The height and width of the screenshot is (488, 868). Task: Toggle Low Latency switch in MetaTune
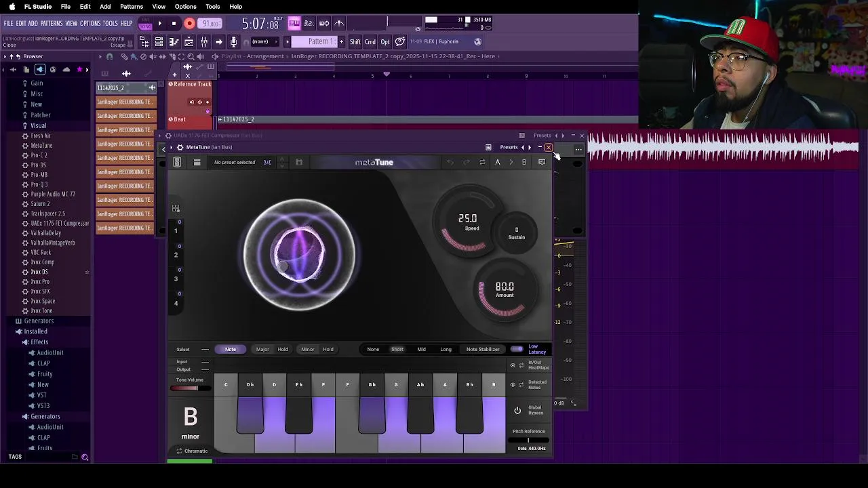[x=517, y=349]
